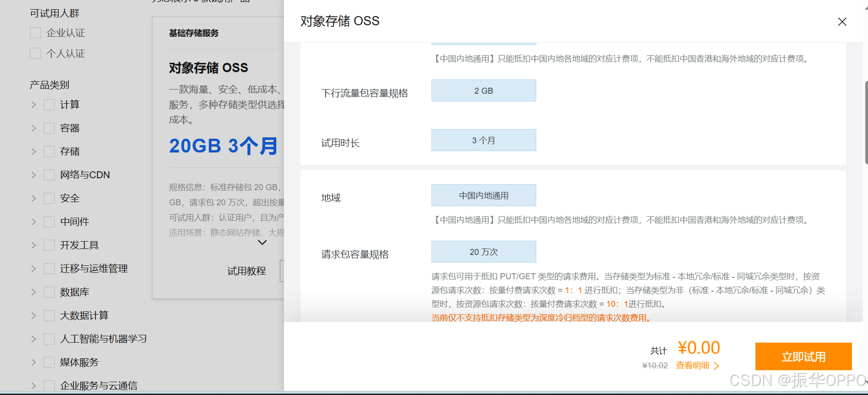Expand the 安全 category chevron
The height and width of the screenshot is (395, 868).
tap(34, 198)
